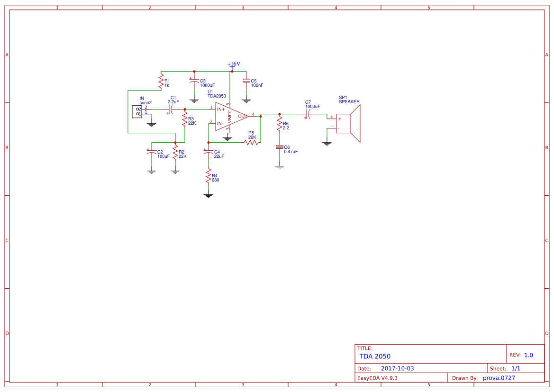Click the Sheet 1/1 field
Screen dimensions: 554x392
click(516, 368)
